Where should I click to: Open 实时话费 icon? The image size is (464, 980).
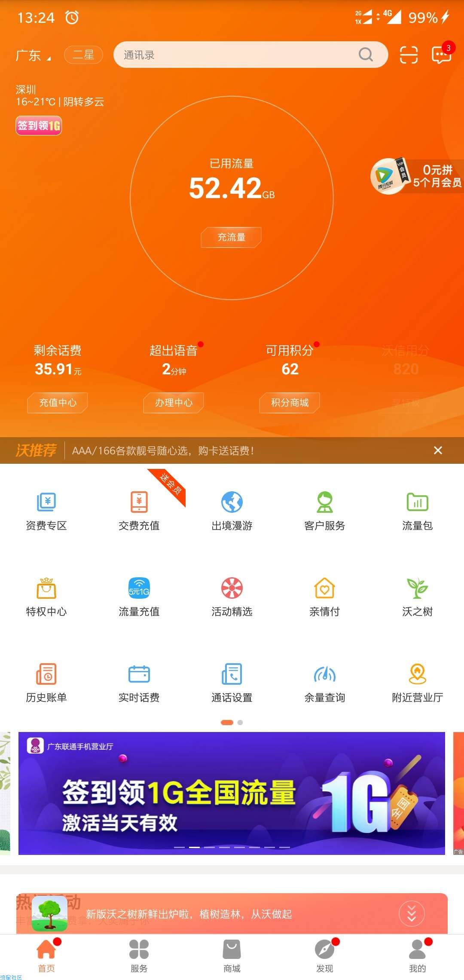pyautogui.click(x=139, y=674)
